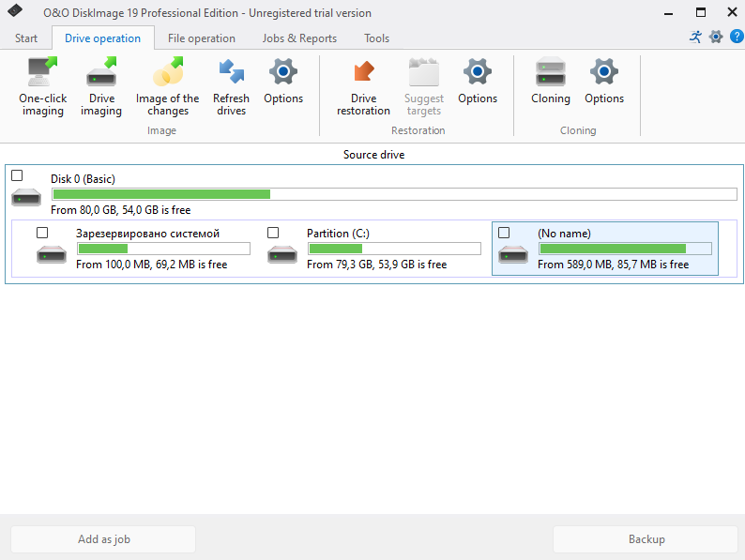Viewport: 745px width, 560px height.
Task: Select the Зарезервировано системой label
Action: point(147,234)
